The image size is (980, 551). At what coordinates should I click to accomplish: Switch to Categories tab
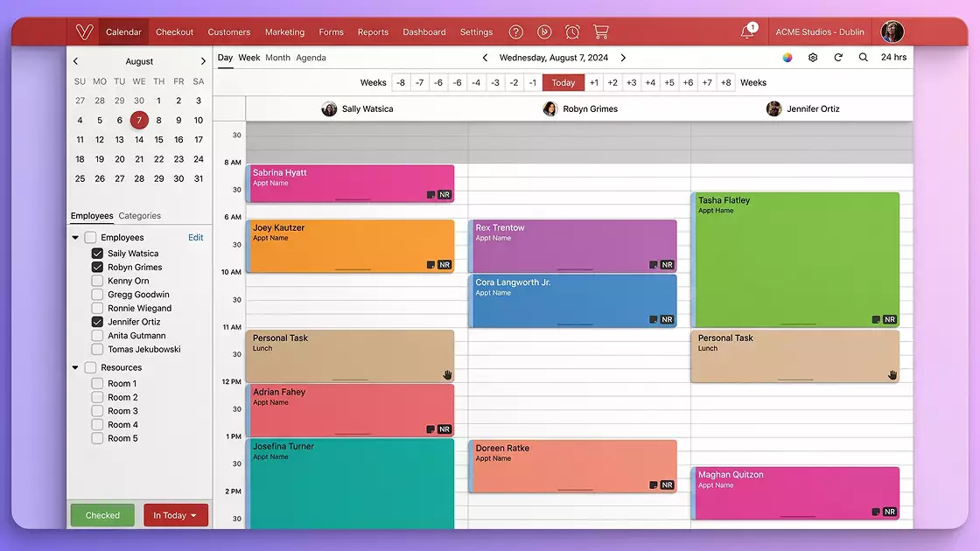tap(139, 215)
